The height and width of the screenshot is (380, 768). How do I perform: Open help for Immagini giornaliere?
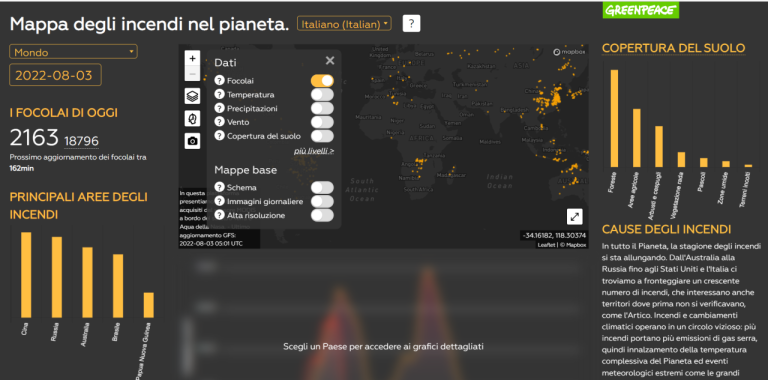coord(219,201)
